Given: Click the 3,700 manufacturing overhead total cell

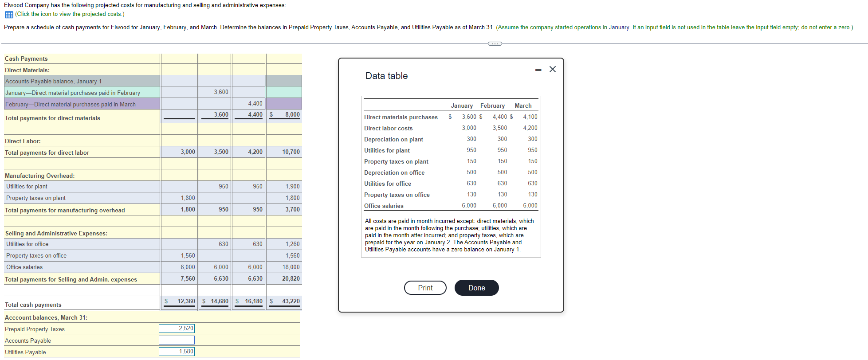Looking at the screenshot, I should (x=284, y=210).
